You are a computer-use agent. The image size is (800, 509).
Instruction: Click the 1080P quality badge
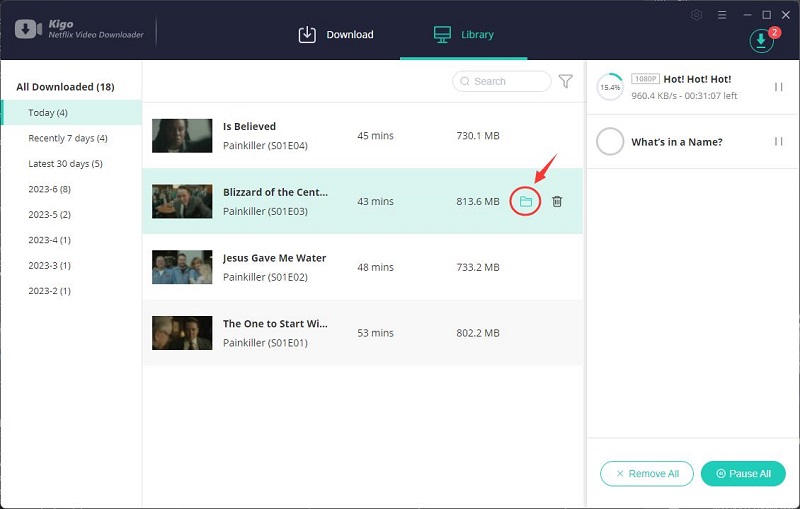coord(645,79)
